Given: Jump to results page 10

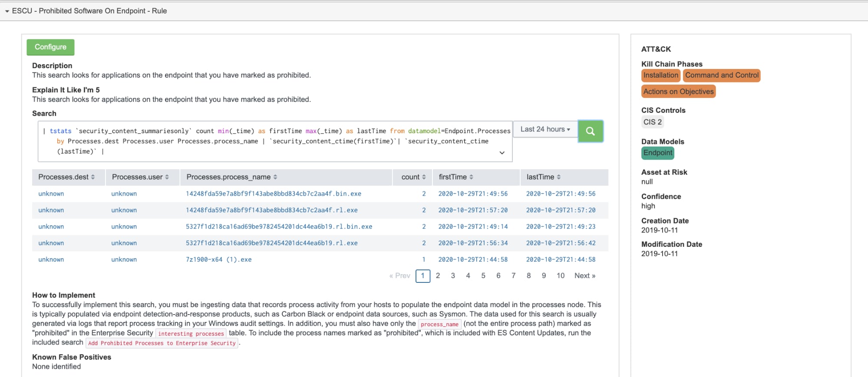Looking at the screenshot, I should coord(561,276).
